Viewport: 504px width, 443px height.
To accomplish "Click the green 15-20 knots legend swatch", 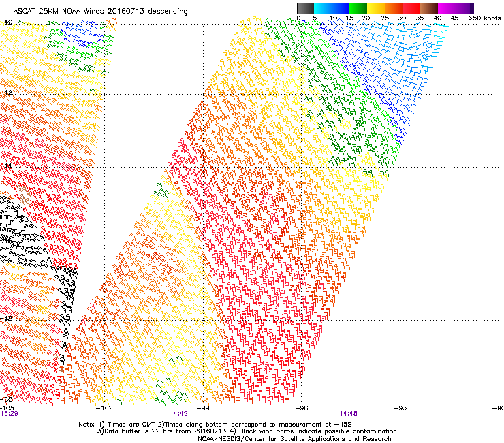I will (358, 8).
